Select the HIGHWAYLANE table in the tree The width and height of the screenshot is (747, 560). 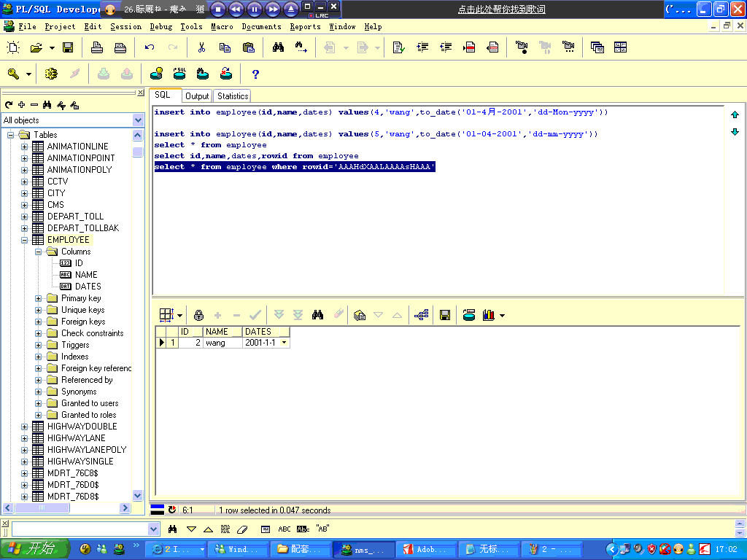[x=76, y=438]
